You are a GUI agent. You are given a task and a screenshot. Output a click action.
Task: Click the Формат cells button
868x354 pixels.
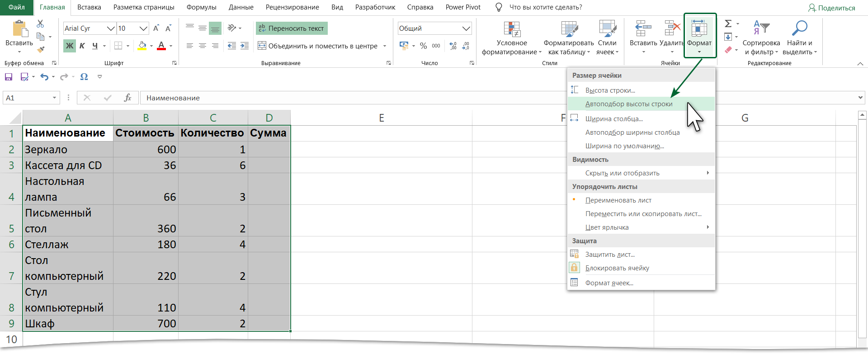[699, 36]
